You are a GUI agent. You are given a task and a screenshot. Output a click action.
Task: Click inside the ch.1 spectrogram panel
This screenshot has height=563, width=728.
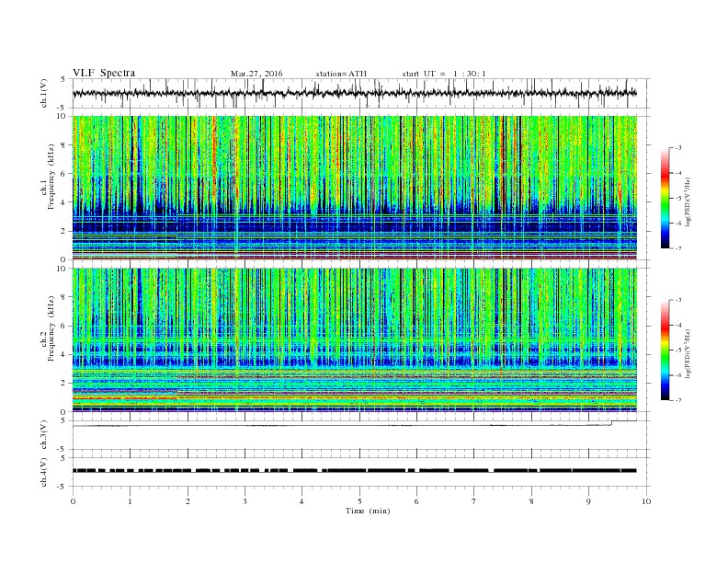[355, 188]
